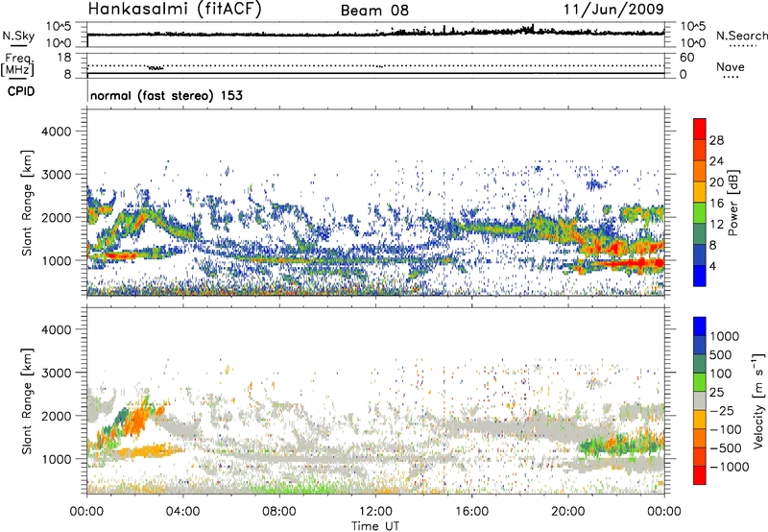The height and width of the screenshot is (532, 768).
Task: Click the 60 Nave axis value
Action: click(x=687, y=58)
